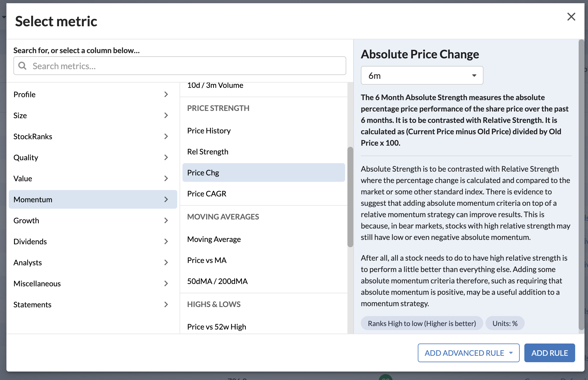Open the Statements category

click(93, 304)
